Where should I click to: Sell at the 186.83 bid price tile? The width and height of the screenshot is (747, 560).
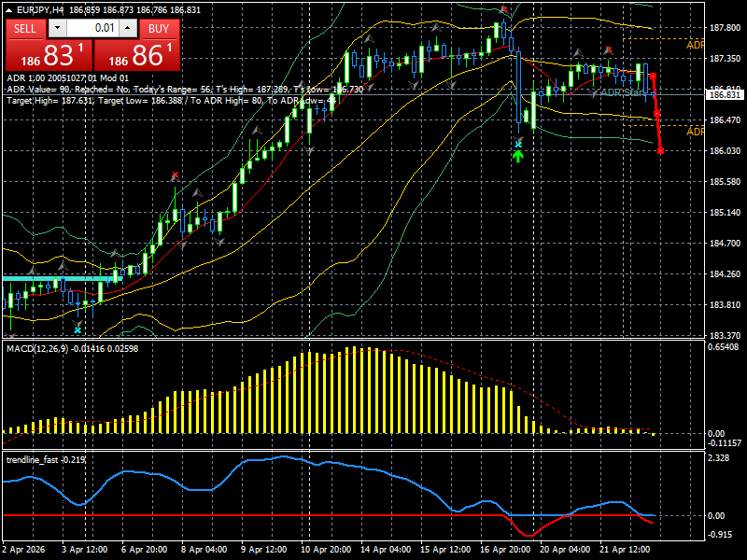[49, 55]
